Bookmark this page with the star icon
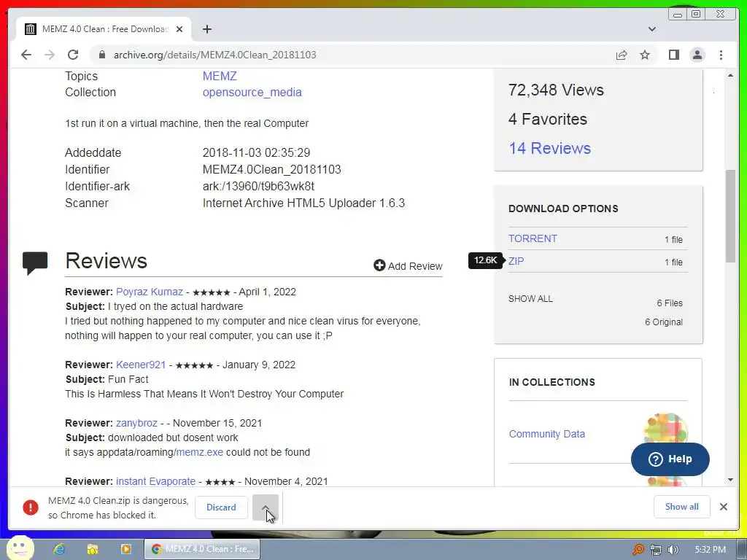 [x=645, y=55]
